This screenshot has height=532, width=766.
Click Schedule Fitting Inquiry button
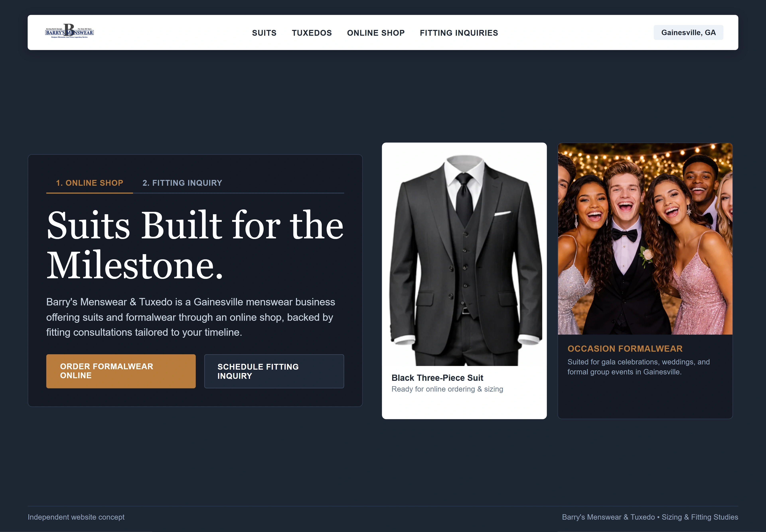pos(274,371)
